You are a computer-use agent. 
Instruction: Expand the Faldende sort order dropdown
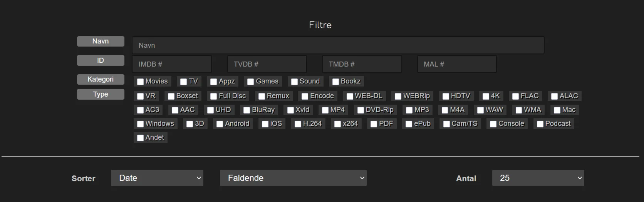pyautogui.click(x=293, y=178)
